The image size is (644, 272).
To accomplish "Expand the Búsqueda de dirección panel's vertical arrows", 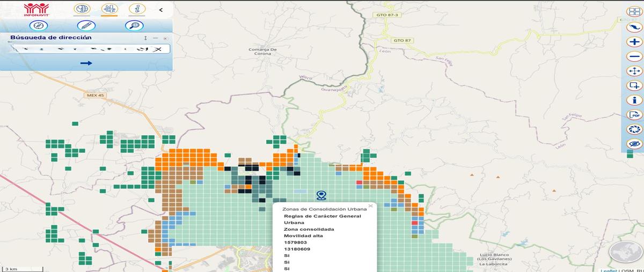I will [145, 38].
